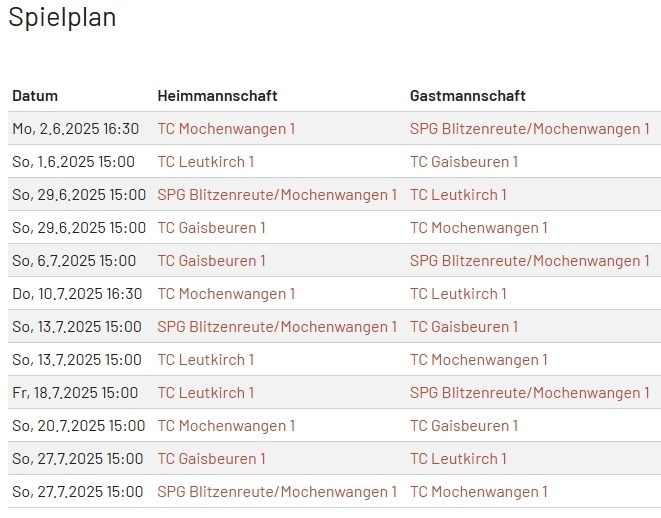Select home team TC Mochenwangen 1 on 20.7.2025

[226, 425]
